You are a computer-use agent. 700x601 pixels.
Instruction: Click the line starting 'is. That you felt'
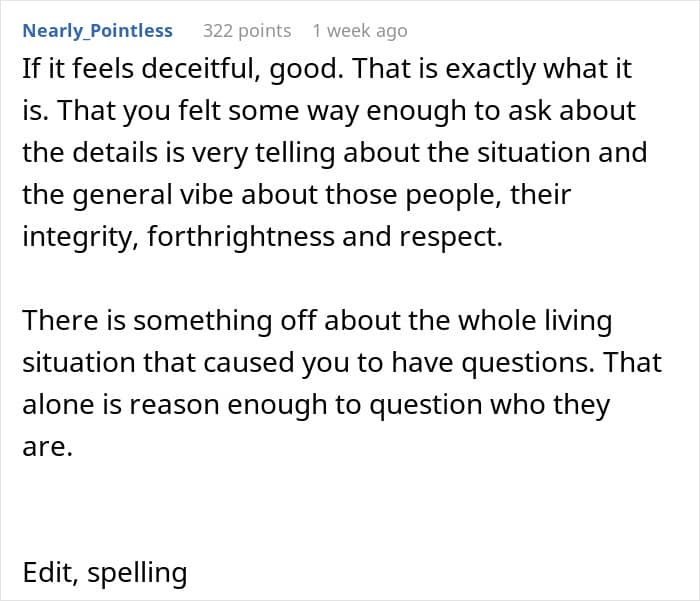(329, 111)
